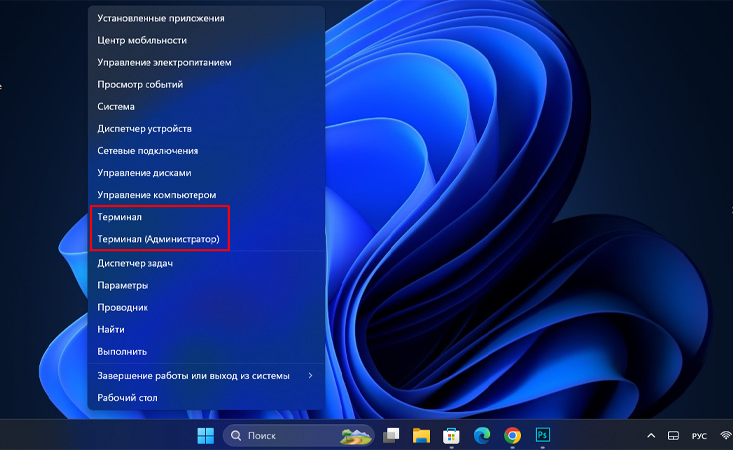Image resolution: width=733 pixels, height=450 pixels.
Task: Open Google Chrome from the taskbar
Action: click(x=512, y=436)
